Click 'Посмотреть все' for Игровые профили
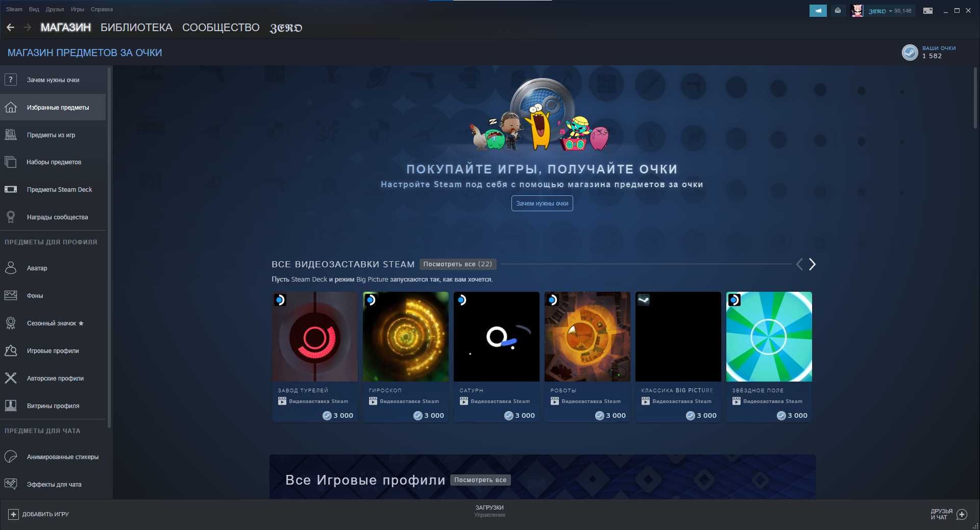This screenshot has width=980, height=530. 480,480
